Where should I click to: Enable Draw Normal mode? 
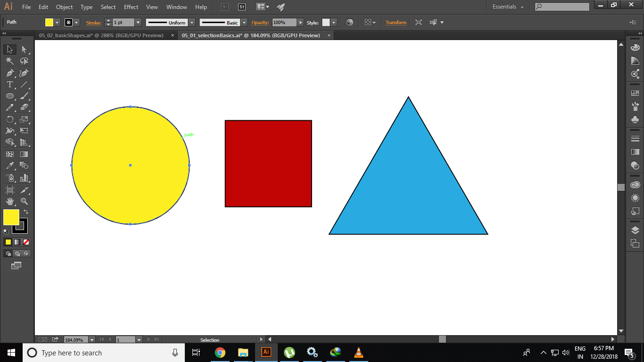(x=8, y=253)
